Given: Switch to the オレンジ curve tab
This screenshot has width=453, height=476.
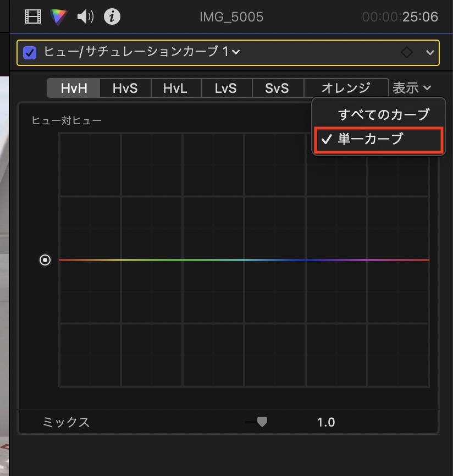Looking at the screenshot, I should pyautogui.click(x=346, y=88).
